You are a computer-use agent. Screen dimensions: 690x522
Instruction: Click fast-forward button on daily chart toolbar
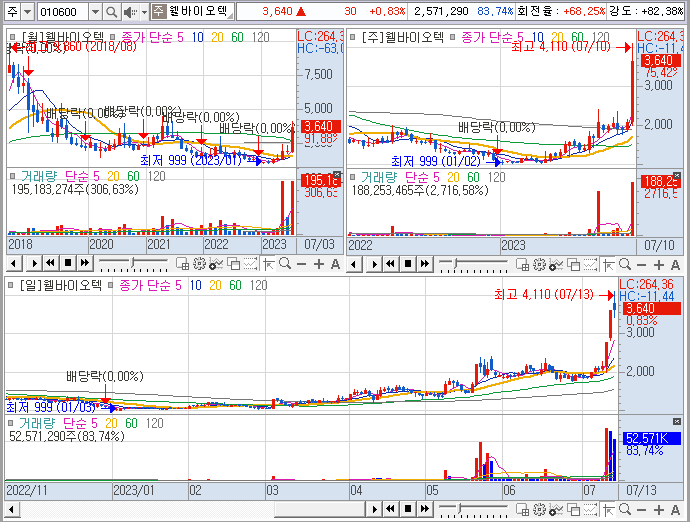[x=425, y=509]
